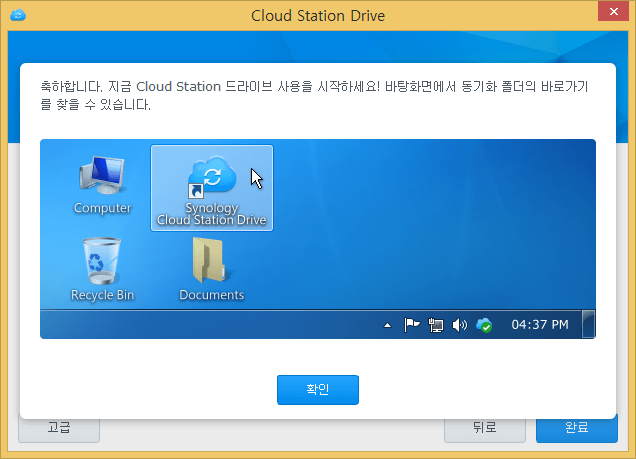Click the Cloud Station synced tray icon
Viewport: 636px width, 459px height.
[484, 325]
